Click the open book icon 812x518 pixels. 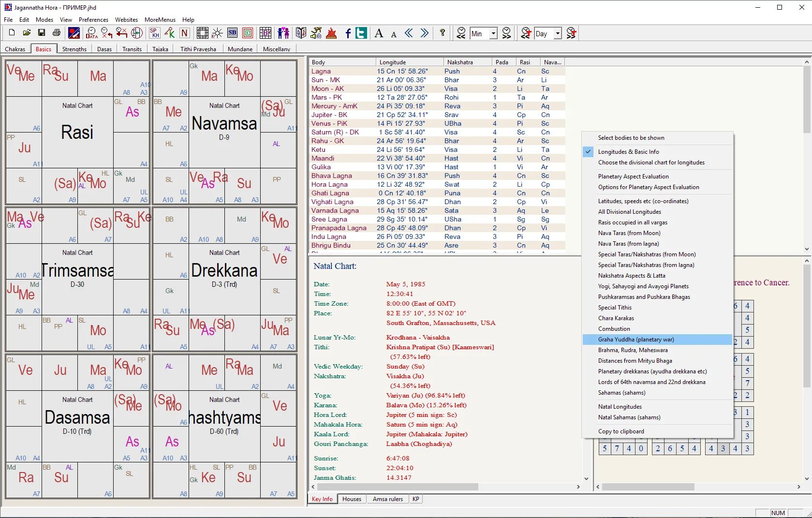[x=301, y=33]
